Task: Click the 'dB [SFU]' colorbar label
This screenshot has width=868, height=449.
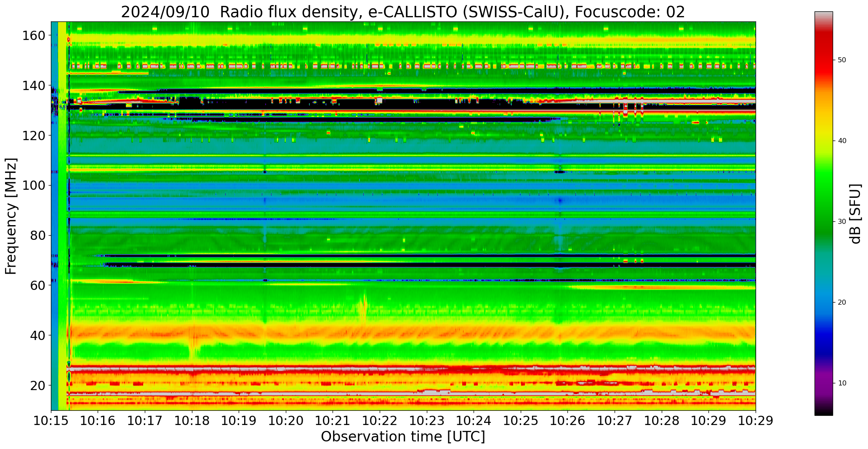Action: pos(855,214)
